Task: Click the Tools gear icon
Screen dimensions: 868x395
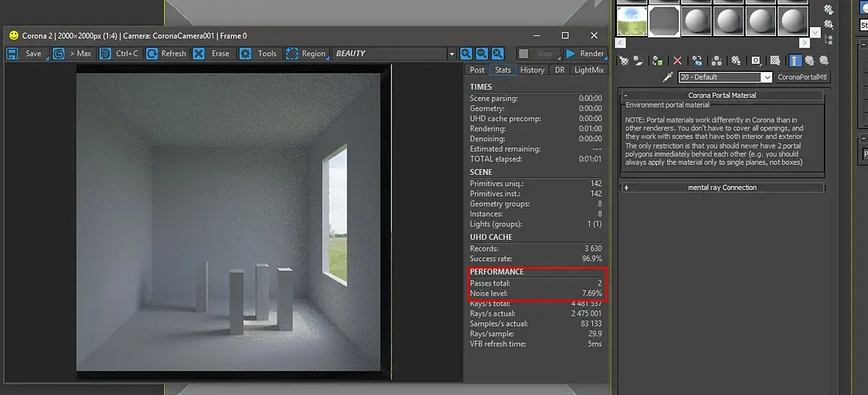Action: click(x=245, y=54)
